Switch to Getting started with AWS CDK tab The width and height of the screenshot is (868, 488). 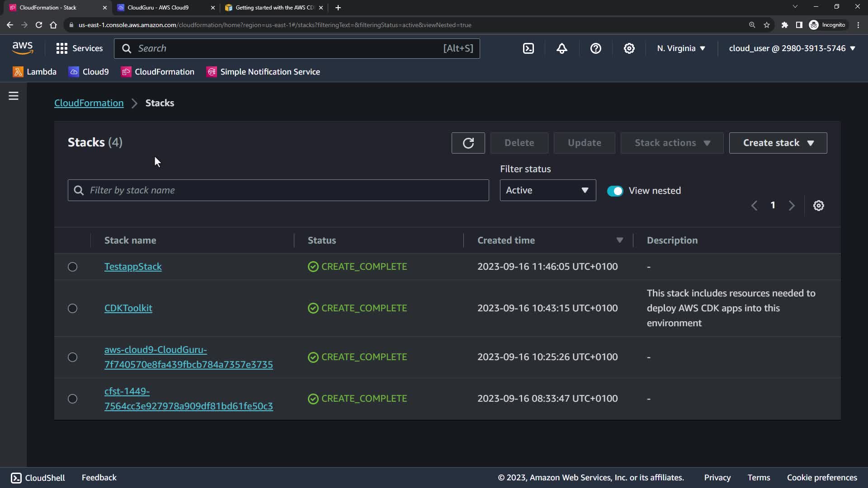click(x=274, y=8)
